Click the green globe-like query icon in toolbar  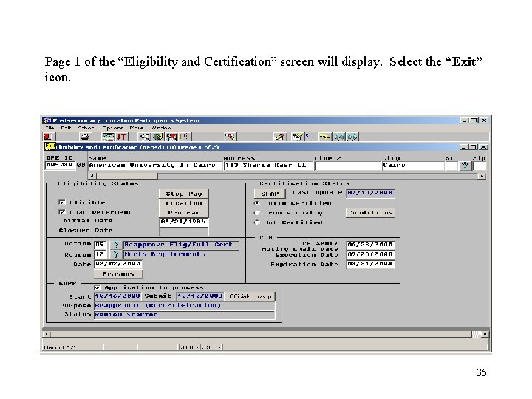click(x=158, y=137)
